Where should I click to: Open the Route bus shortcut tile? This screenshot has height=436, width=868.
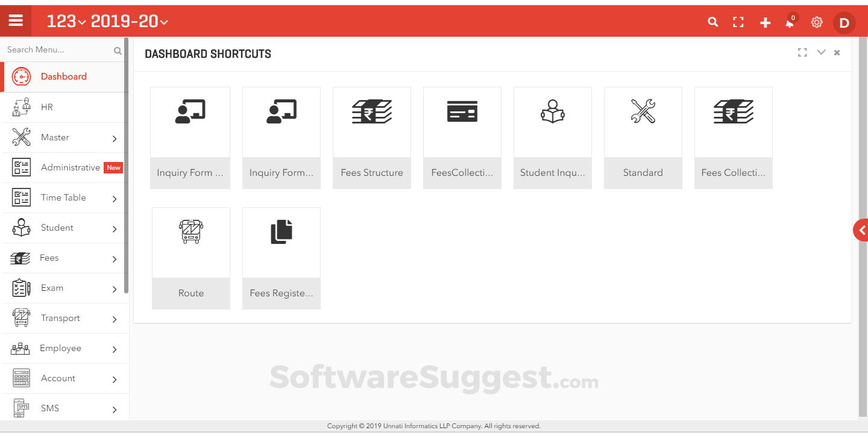point(191,258)
